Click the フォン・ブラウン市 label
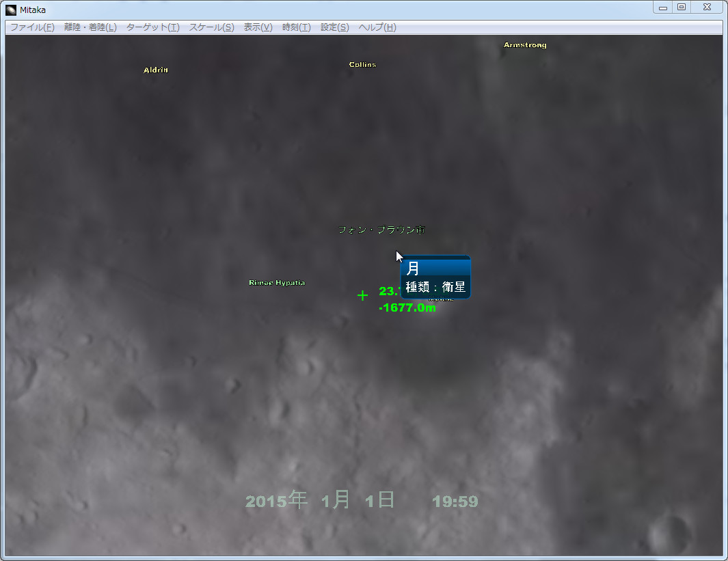Screen dimensions: 728x561 (381, 230)
